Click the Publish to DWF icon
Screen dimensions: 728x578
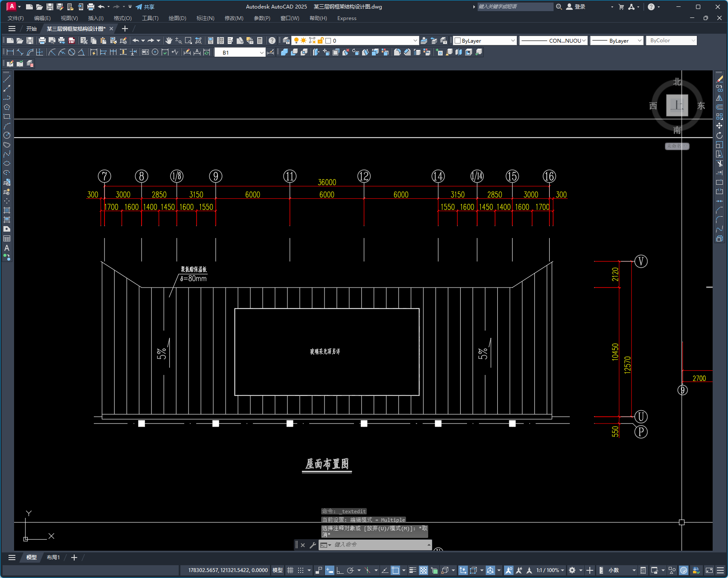[x=72, y=41]
